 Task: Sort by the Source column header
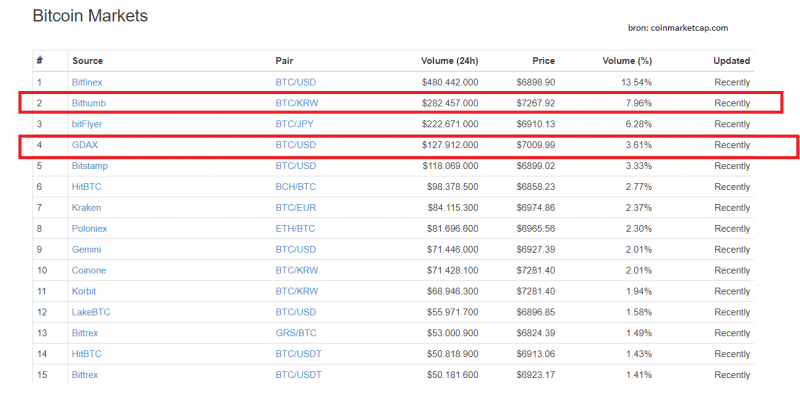coord(87,61)
